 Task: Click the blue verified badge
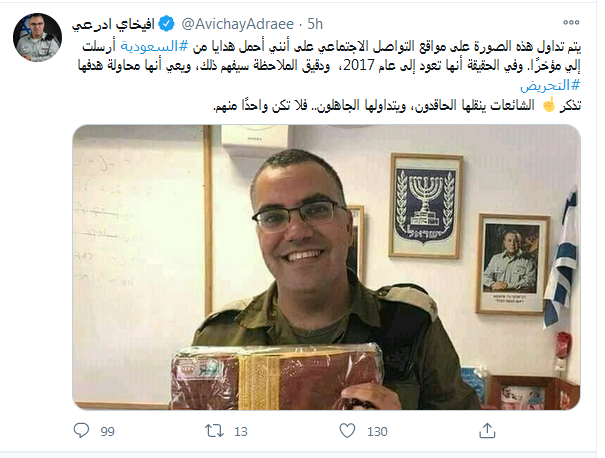tap(167, 24)
